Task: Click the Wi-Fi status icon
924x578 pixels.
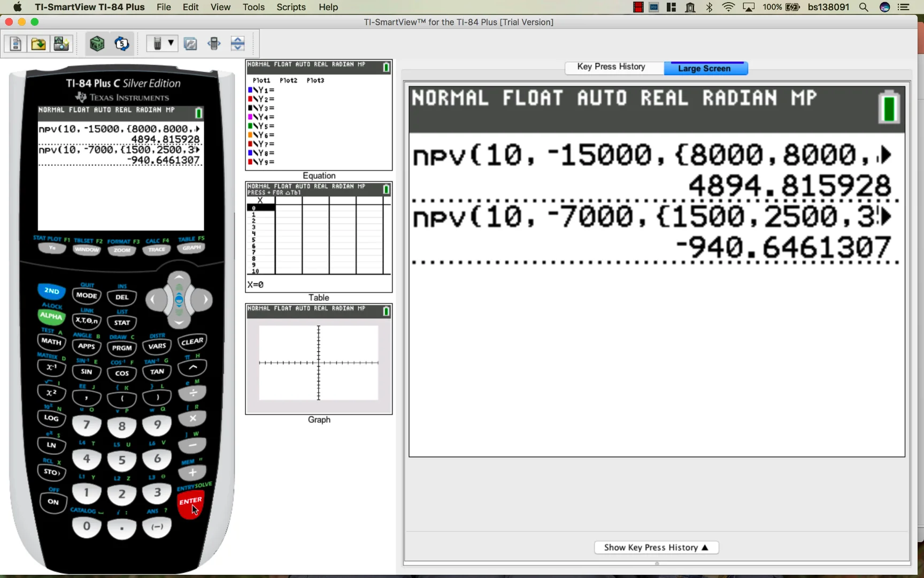Action: point(728,7)
